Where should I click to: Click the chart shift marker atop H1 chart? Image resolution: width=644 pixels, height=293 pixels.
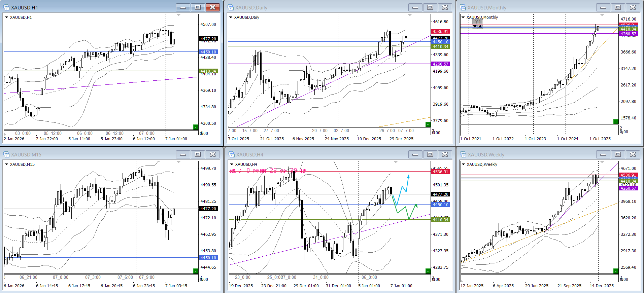tap(178, 15)
